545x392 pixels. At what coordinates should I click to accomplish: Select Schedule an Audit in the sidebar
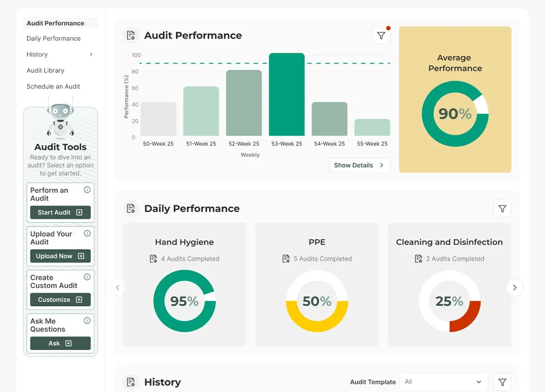pos(53,86)
